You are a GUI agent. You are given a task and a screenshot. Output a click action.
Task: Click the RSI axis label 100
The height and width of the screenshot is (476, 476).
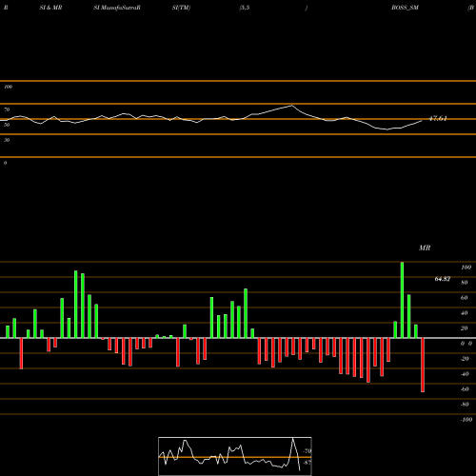[x=8, y=87]
